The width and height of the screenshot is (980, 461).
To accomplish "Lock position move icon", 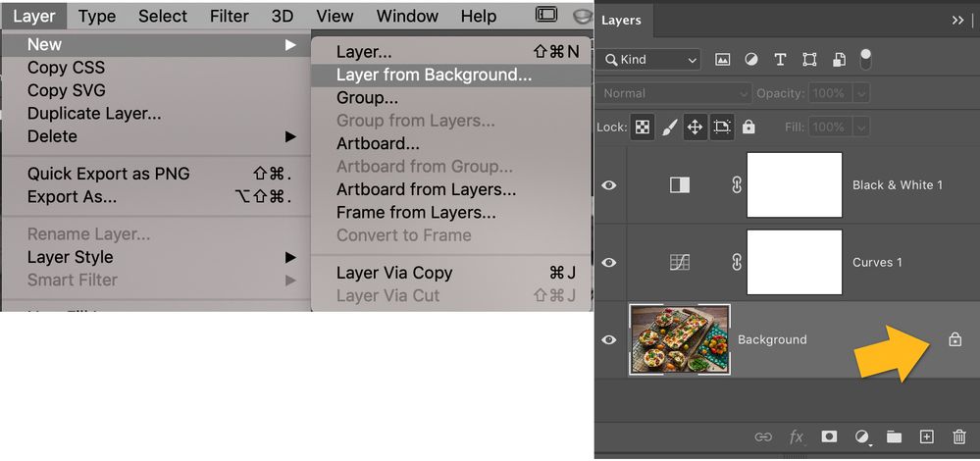I will 695,127.
